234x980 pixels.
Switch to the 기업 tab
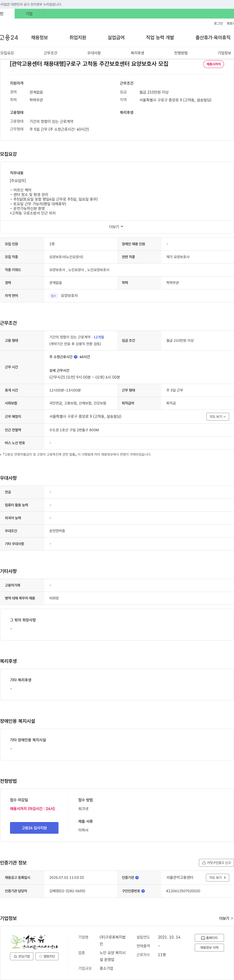pos(29,14)
